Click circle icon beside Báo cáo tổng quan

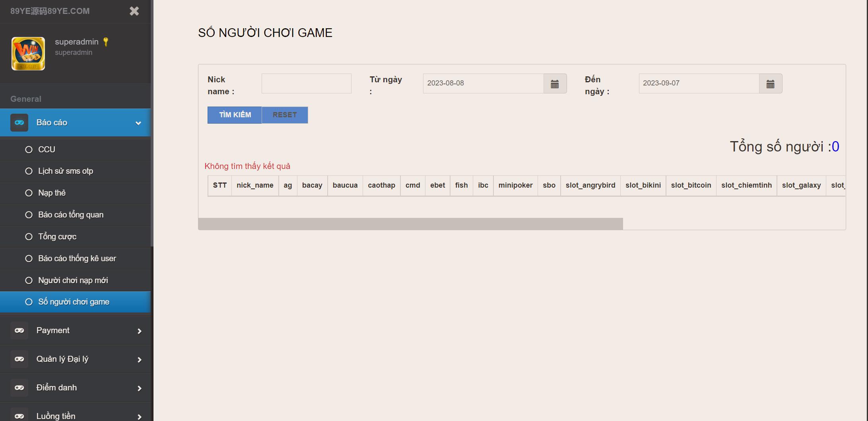pos(29,215)
